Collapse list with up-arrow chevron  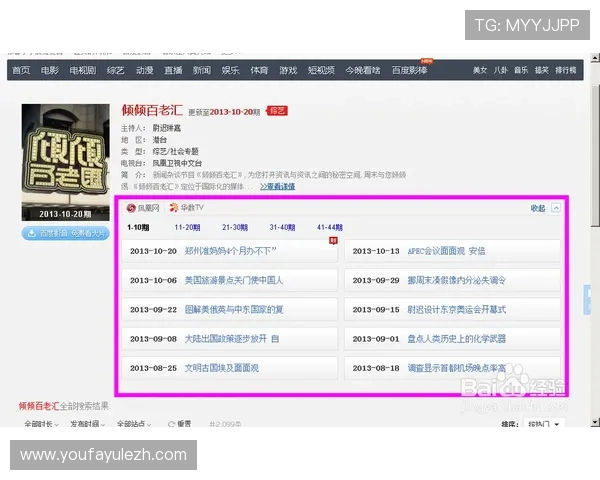click(556, 208)
